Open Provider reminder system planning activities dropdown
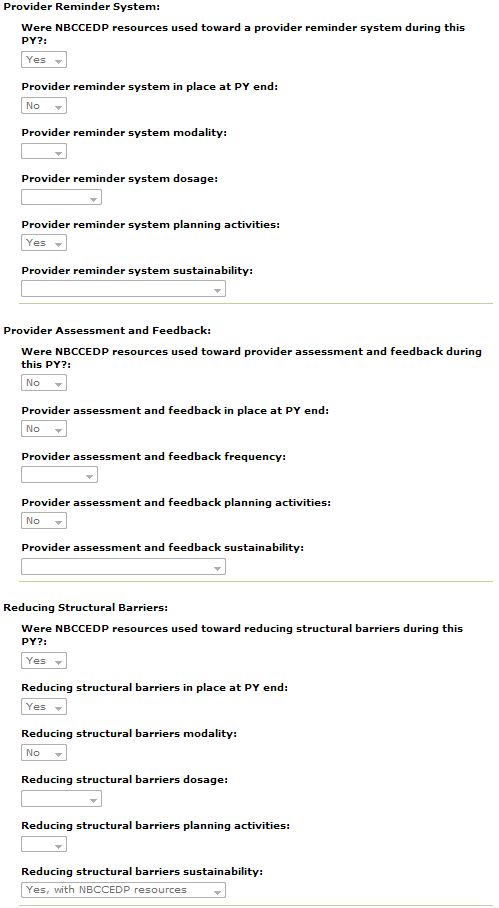This screenshot has height=908, width=499. coord(44,243)
